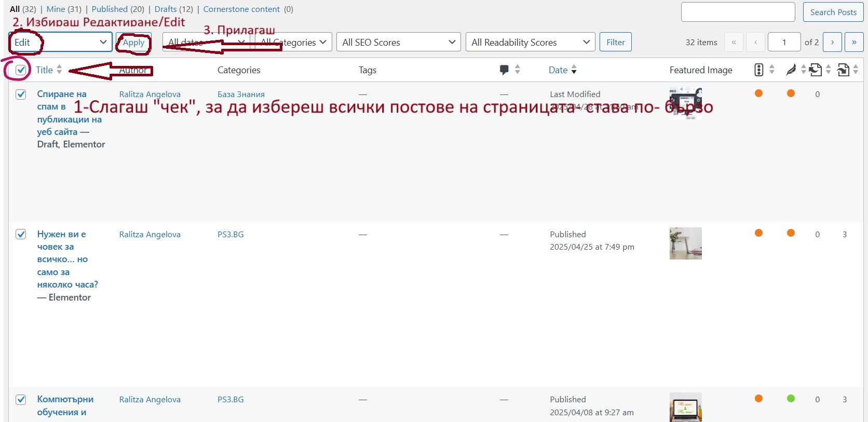Expand the All Readability Scores dropdown
Screen dimensions: 868x422
530,42
